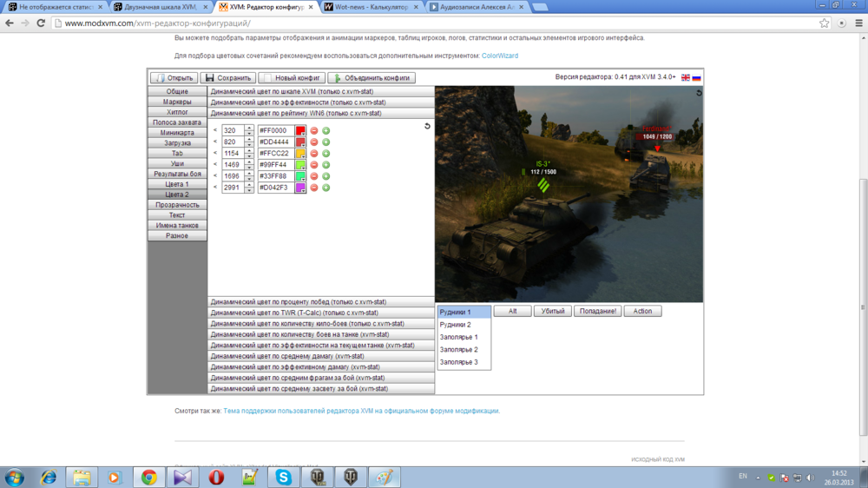
Task: Expand color by kilo-battles count section
Action: (x=321, y=324)
